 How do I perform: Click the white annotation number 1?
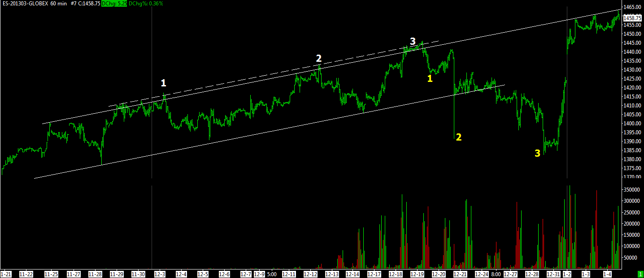(x=164, y=83)
